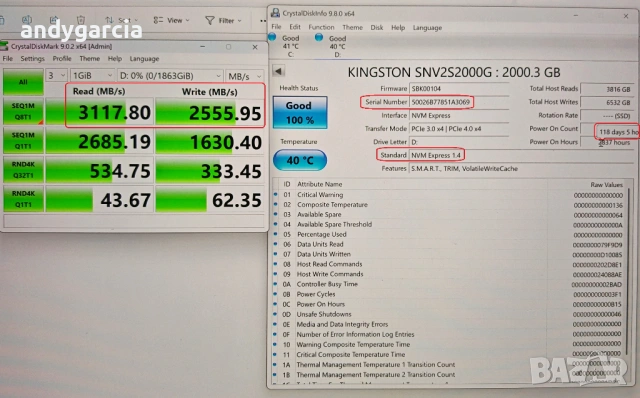The width and height of the screenshot is (640, 398).
Task: Open CrystalDiskMark Help menu
Action: [x=115, y=58]
